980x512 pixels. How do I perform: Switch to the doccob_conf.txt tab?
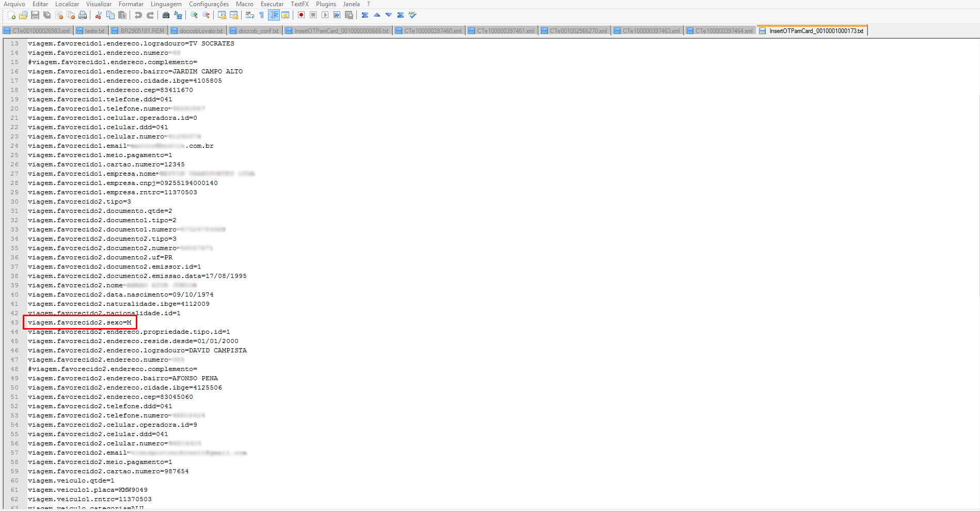point(255,31)
